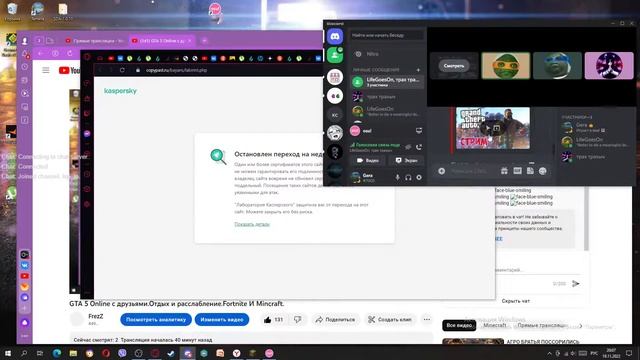Image resolution: width=640 pixels, height=360 pixels.
Task: Open Messenger icon in Opera GX sidebar
Action: tap(87, 133)
